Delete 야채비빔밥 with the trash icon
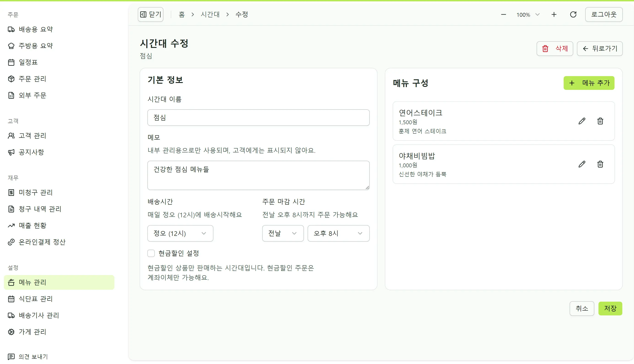Viewport: 634px width, 364px height. (x=600, y=164)
